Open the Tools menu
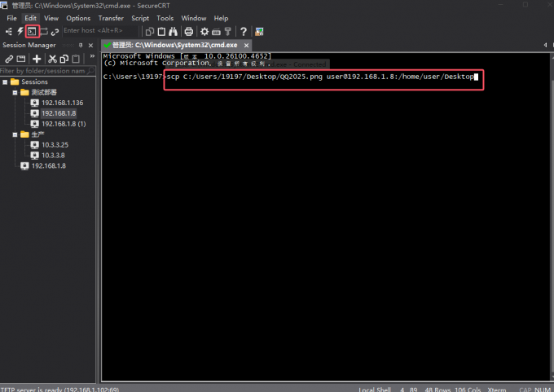The height and width of the screenshot is (392, 554). (165, 18)
